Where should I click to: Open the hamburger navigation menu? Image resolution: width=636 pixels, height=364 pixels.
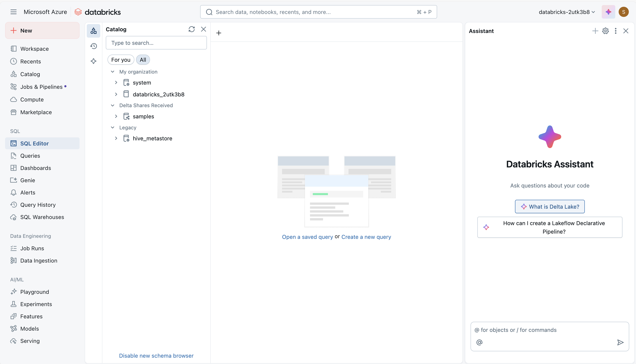[13, 12]
